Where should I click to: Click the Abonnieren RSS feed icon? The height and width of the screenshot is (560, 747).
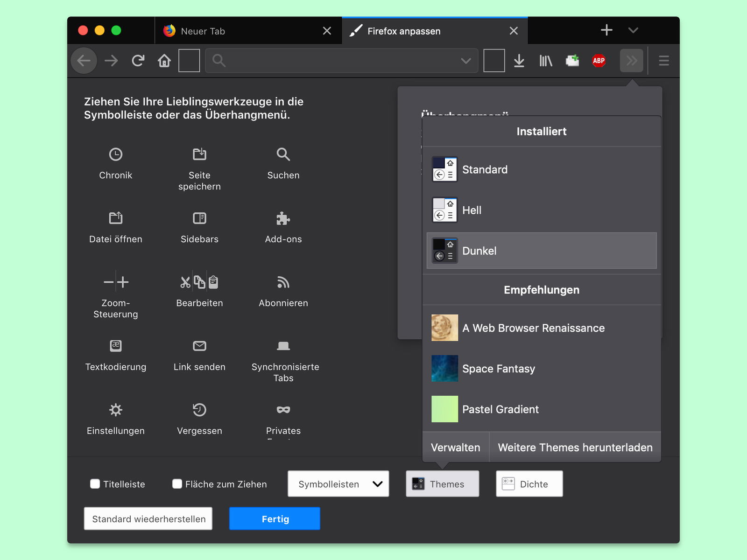[283, 282]
